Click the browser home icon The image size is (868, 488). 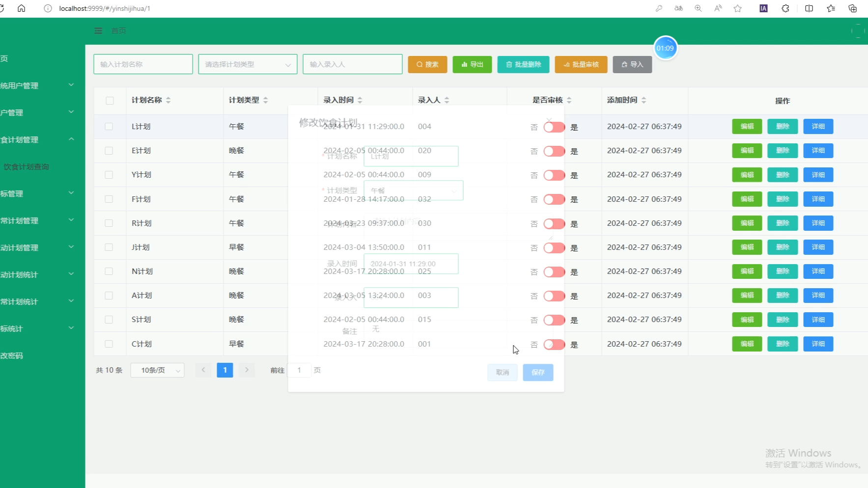21,8
